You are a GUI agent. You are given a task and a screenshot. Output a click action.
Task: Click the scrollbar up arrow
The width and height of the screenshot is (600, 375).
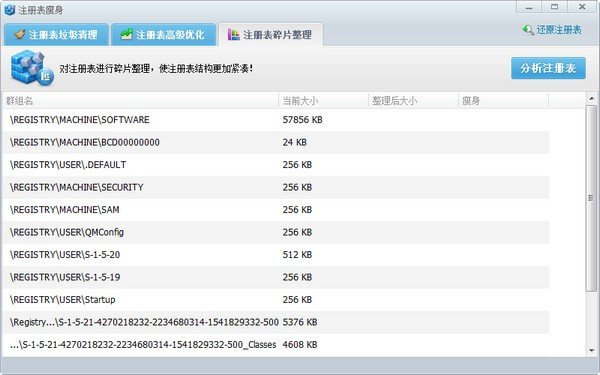click(592, 99)
